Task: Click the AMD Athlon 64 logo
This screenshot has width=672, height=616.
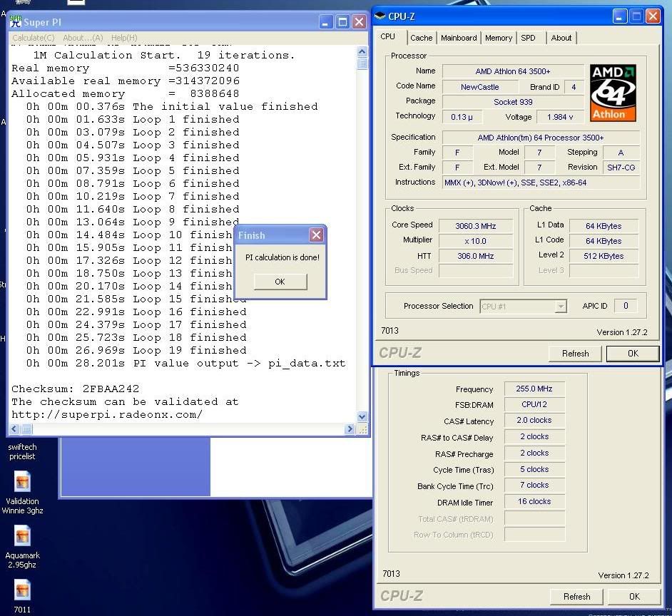Action: (x=612, y=93)
